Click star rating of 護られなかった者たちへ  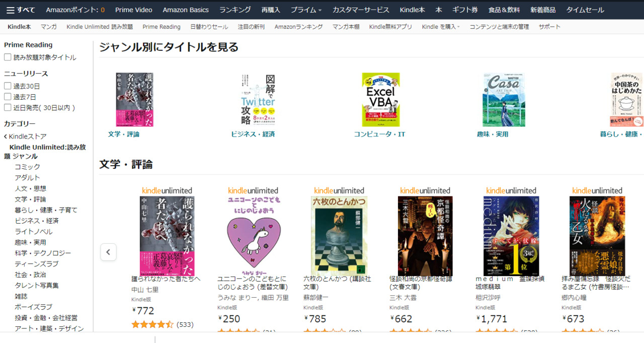tap(152, 324)
